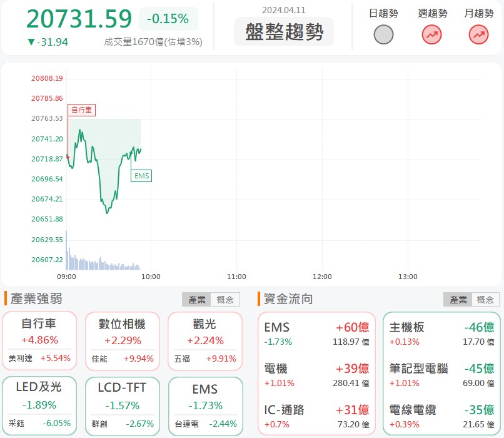
Task: Click the 日趨勢 daily trend indicator icon
Action: (383, 34)
